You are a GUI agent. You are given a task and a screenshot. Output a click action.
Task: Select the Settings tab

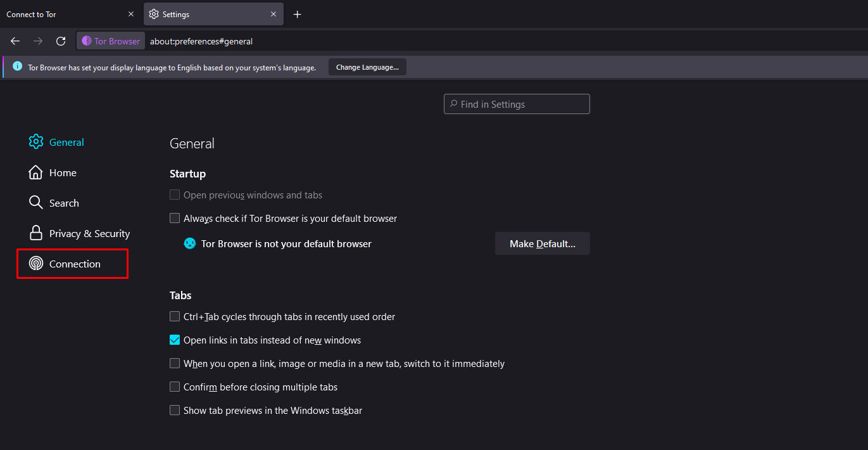[213, 14]
